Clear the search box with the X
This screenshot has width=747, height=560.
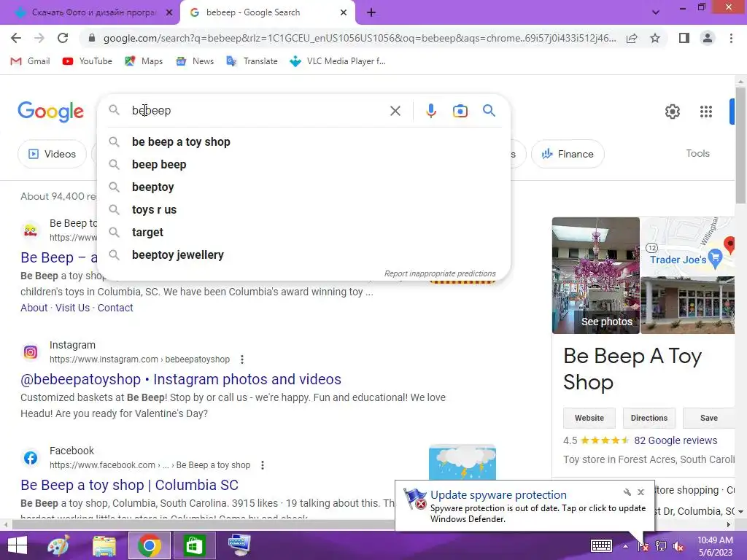[x=395, y=111]
